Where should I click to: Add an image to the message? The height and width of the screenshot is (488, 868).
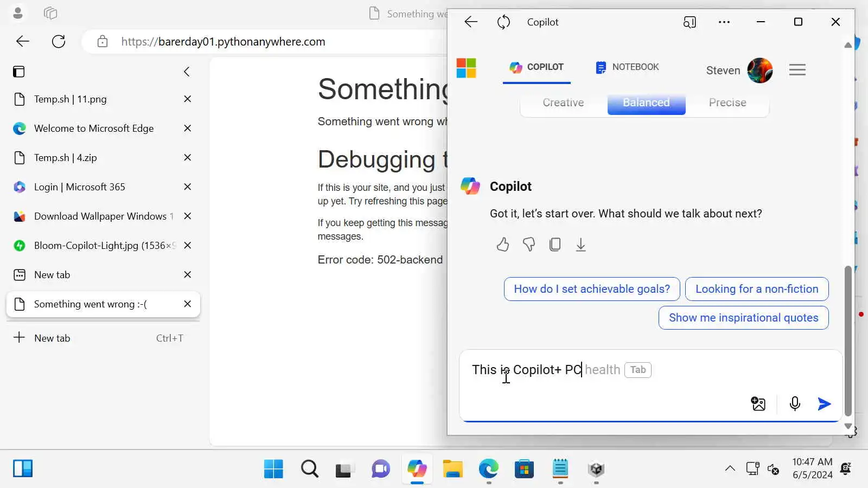(758, 404)
